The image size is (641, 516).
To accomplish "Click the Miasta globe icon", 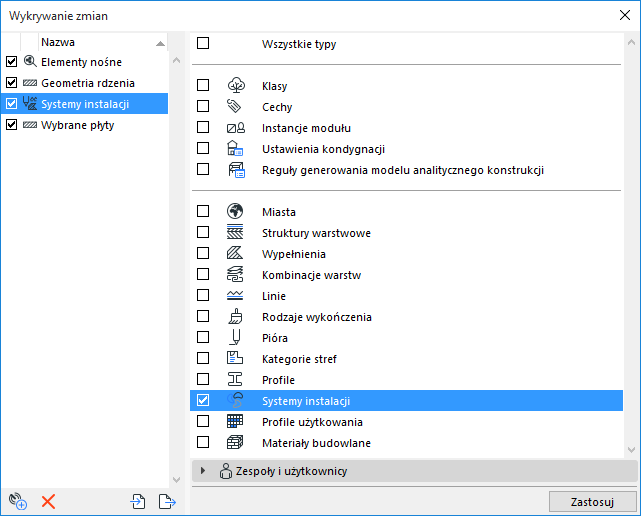I will 235,211.
